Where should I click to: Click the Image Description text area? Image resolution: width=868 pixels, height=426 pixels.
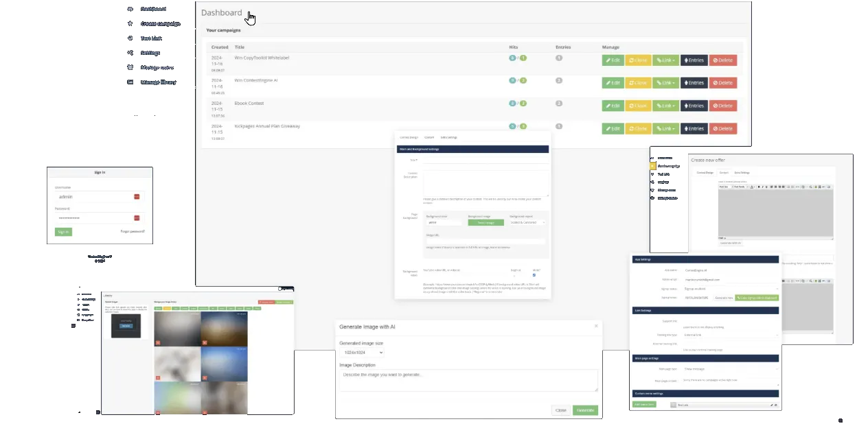468,381
